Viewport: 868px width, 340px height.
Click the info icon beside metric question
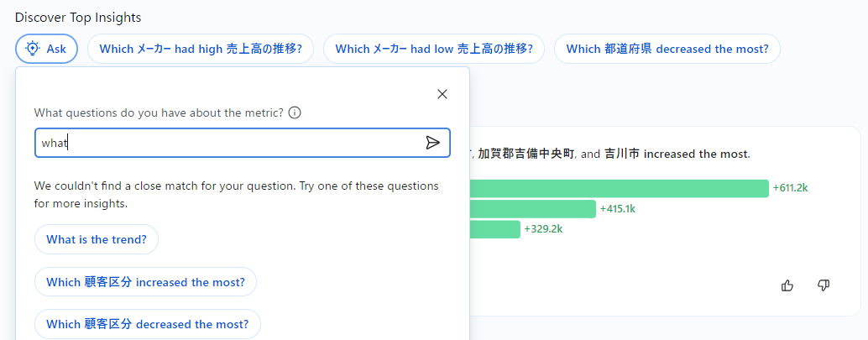(x=295, y=112)
